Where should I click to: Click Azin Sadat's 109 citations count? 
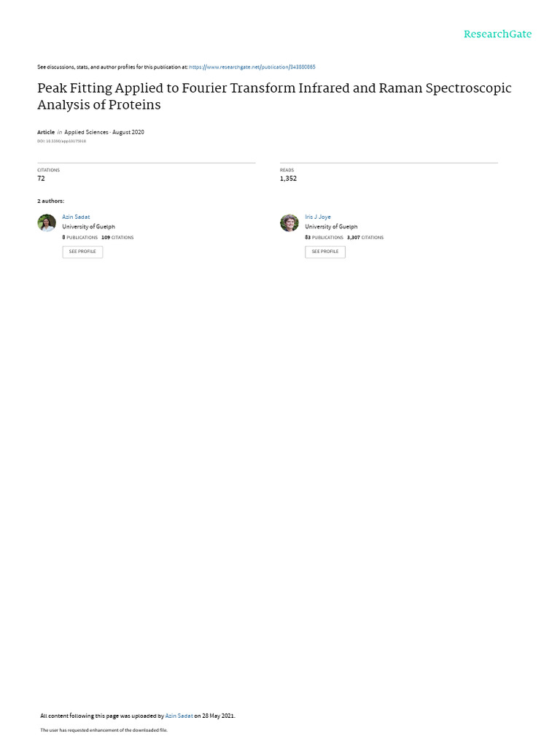click(117, 237)
